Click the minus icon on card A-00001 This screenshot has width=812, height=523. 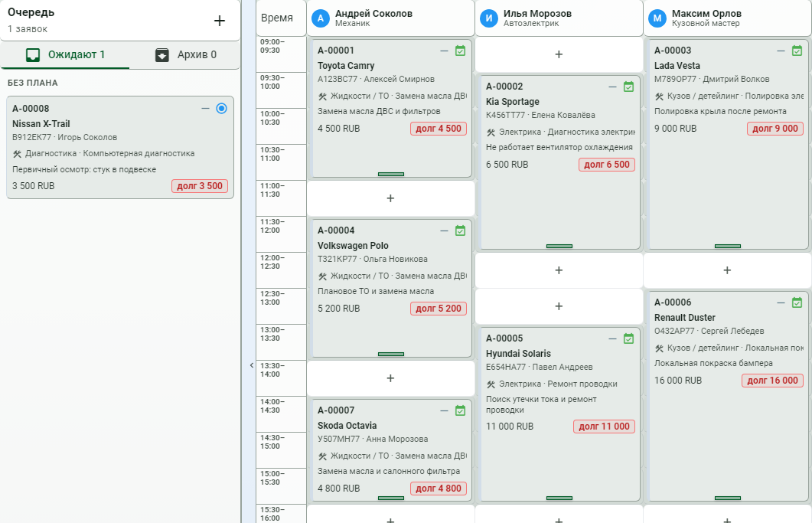pos(444,51)
